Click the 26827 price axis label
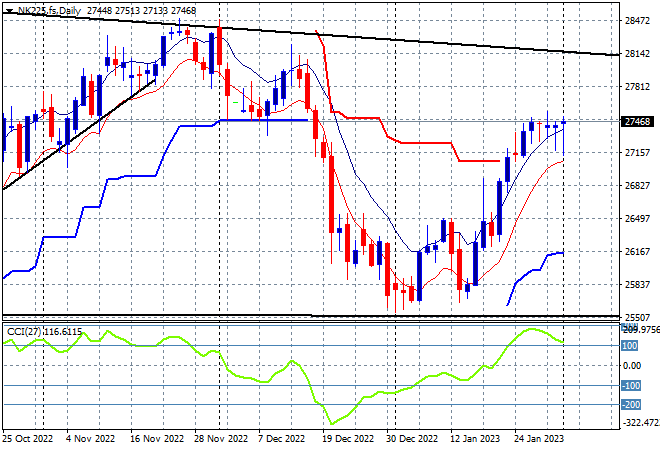The height and width of the screenshot is (450, 660). tap(637, 186)
